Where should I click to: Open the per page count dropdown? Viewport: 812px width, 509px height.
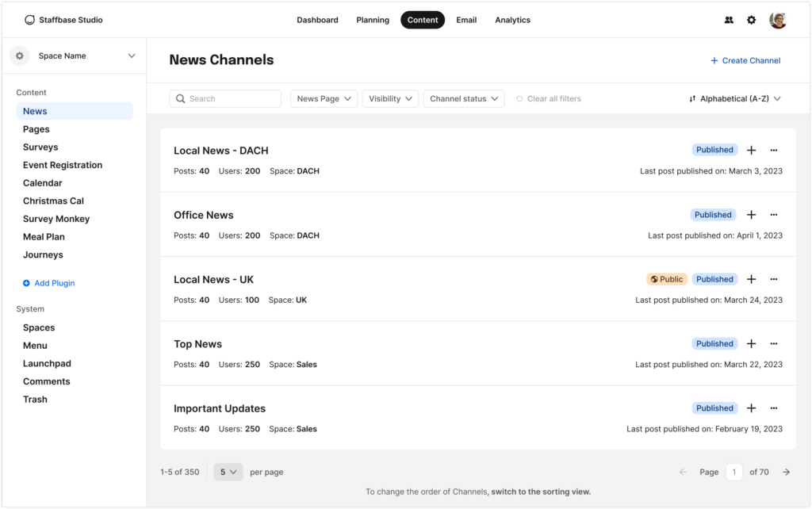[228, 472]
